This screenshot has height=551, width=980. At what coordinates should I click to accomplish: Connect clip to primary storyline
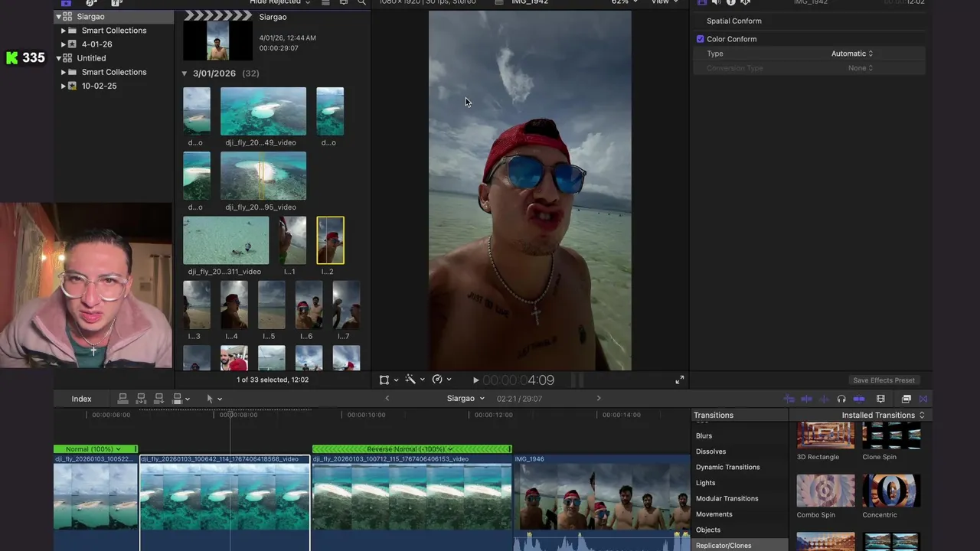click(122, 399)
